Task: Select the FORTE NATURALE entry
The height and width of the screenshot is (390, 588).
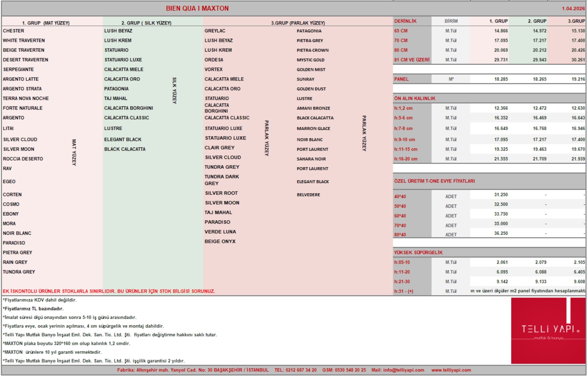Action: (x=23, y=108)
